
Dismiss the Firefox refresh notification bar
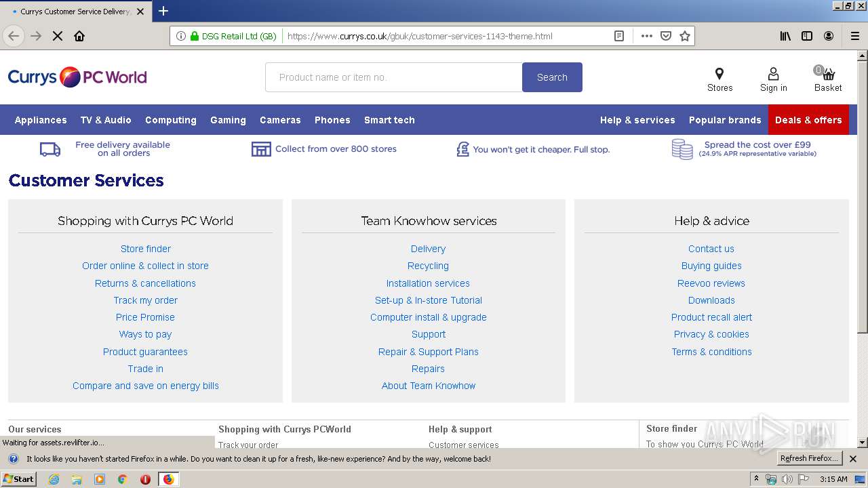coord(853,459)
